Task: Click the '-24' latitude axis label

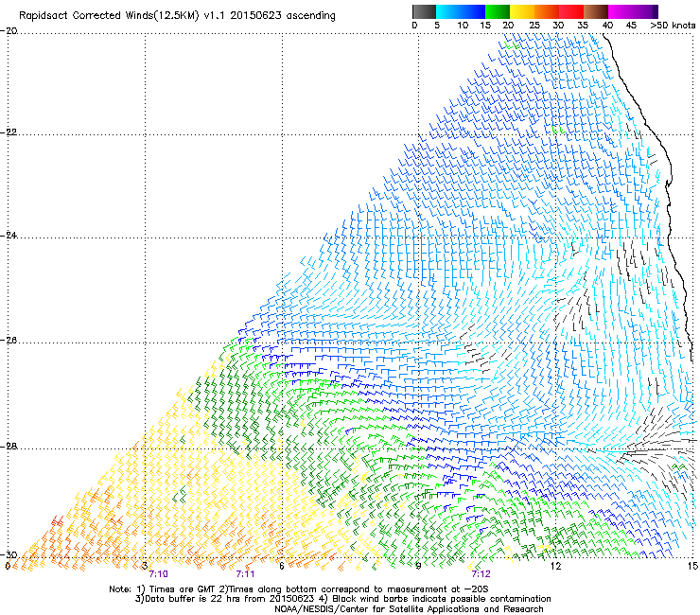Action: (9, 235)
